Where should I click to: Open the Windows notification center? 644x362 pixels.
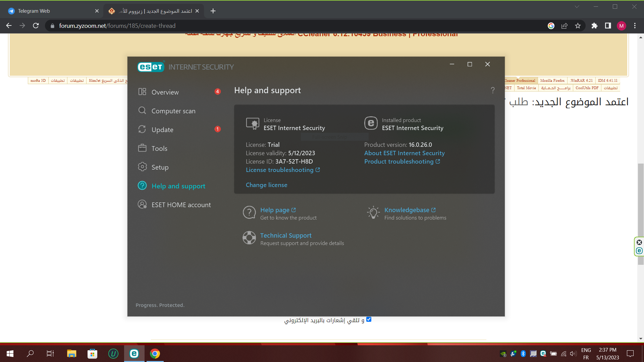click(630, 354)
